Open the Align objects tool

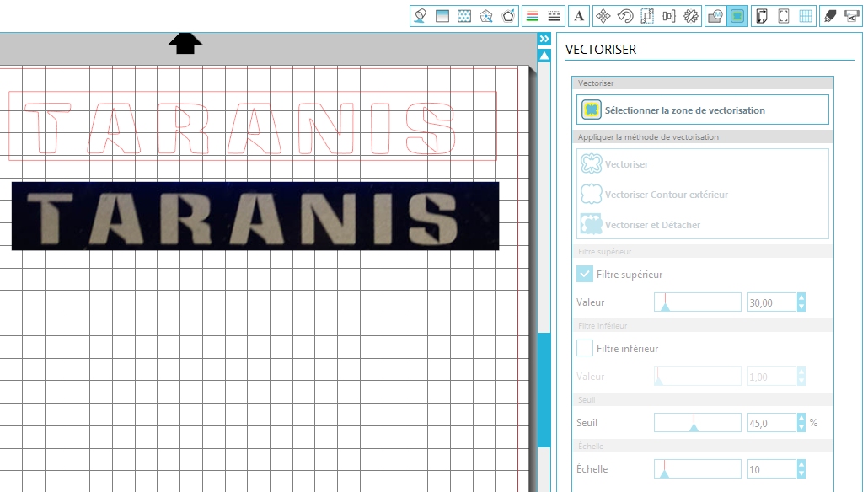(x=669, y=16)
